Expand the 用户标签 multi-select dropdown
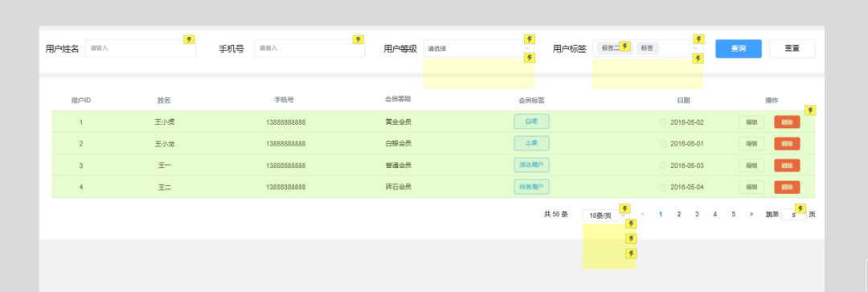Viewport: 868px width, 292px height. pyautogui.click(x=648, y=48)
